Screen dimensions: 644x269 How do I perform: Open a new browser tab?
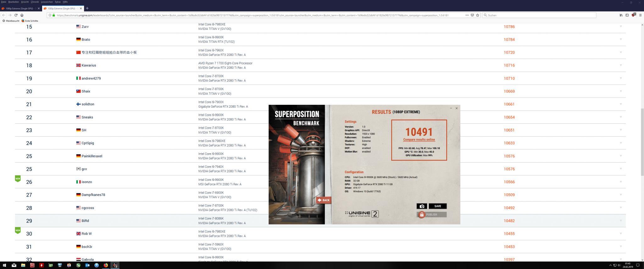87,8
